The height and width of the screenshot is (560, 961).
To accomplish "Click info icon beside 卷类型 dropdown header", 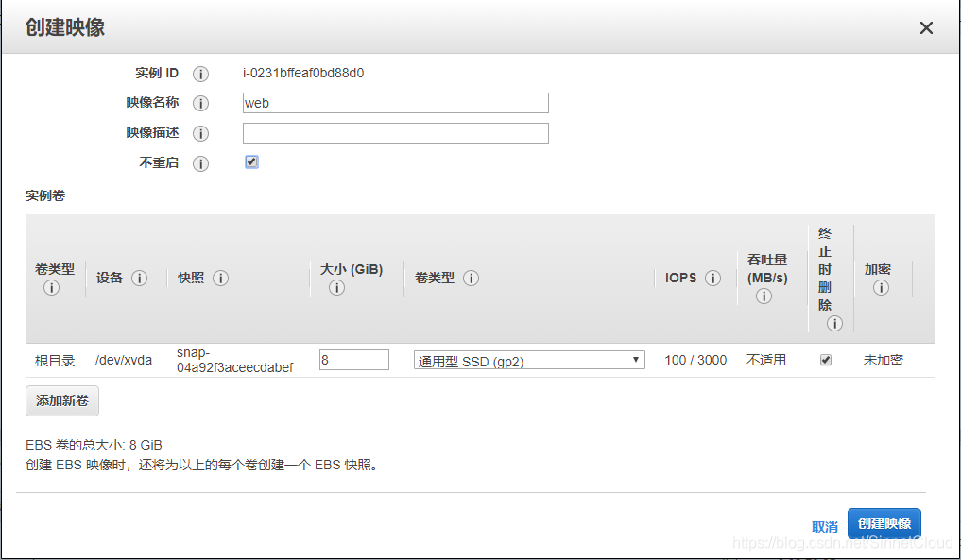I will pos(471,279).
